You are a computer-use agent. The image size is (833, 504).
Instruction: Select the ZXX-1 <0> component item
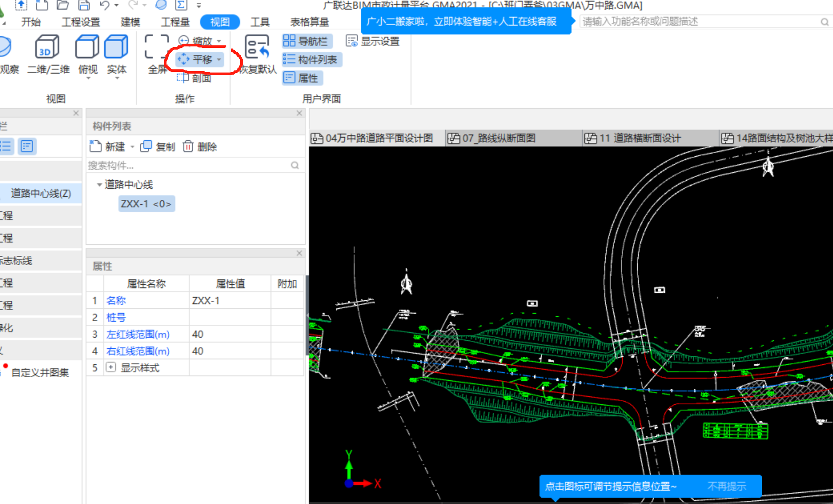click(x=146, y=204)
